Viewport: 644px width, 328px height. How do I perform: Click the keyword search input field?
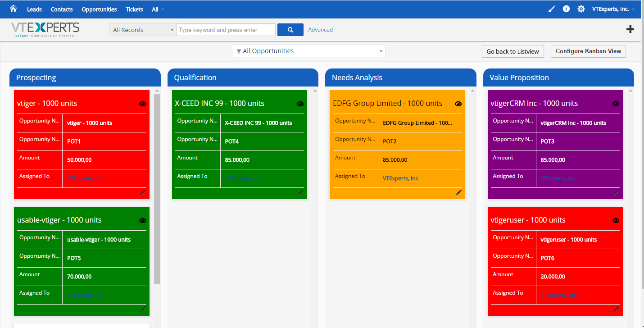[x=226, y=30]
